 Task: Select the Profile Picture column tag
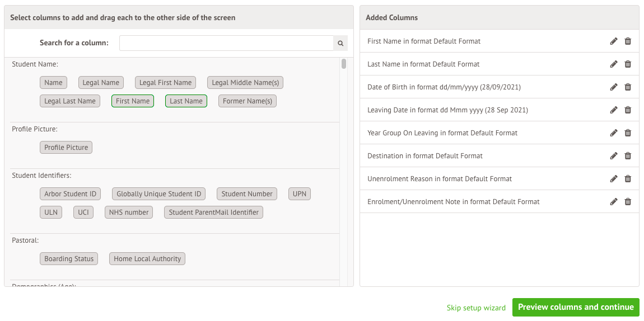(66, 148)
